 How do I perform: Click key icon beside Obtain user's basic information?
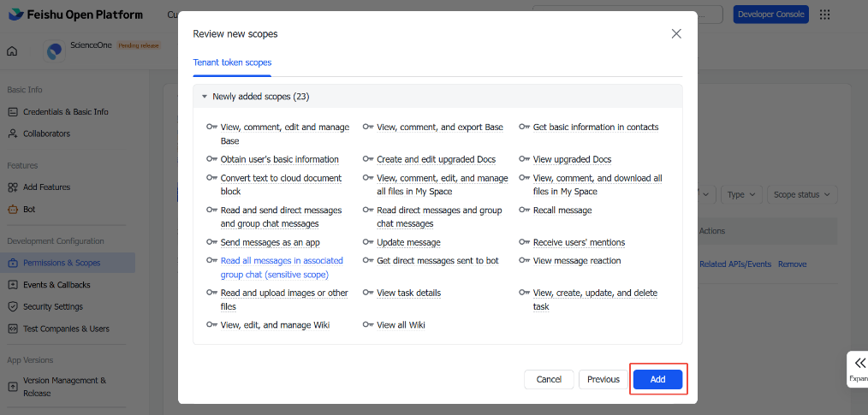(x=211, y=159)
